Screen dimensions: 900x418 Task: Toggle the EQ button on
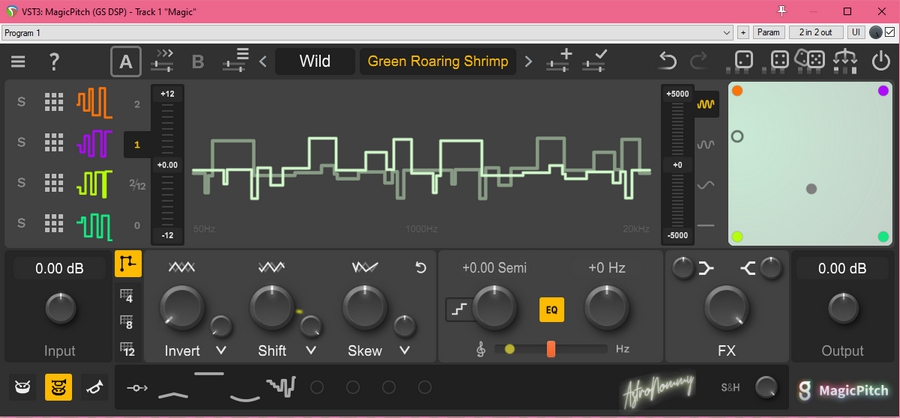coord(551,310)
